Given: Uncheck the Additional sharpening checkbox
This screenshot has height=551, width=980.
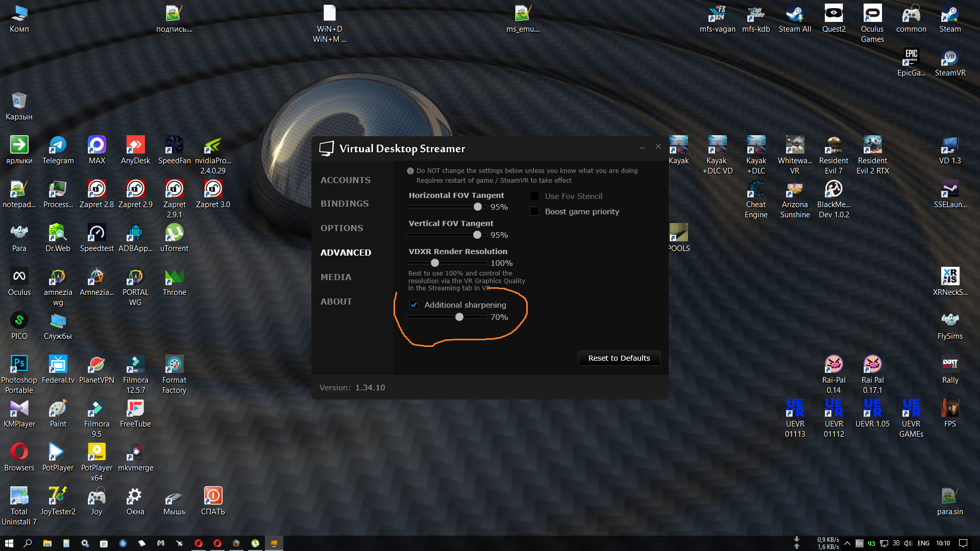Looking at the screenshot, I should pyautogui.click(x=414, y=305).
